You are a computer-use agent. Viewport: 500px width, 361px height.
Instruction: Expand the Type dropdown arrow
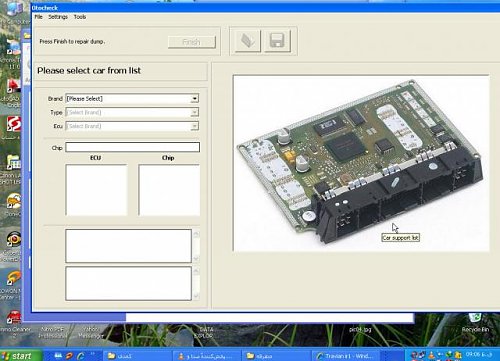pyautogui.click(x=195, y=112)
